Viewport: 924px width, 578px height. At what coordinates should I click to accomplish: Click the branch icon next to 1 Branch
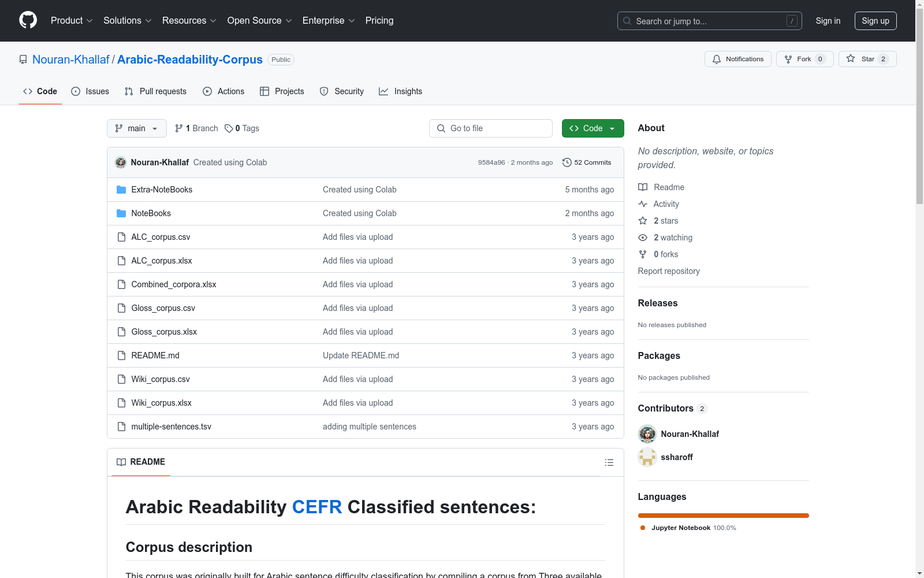(x=179, y=128)
